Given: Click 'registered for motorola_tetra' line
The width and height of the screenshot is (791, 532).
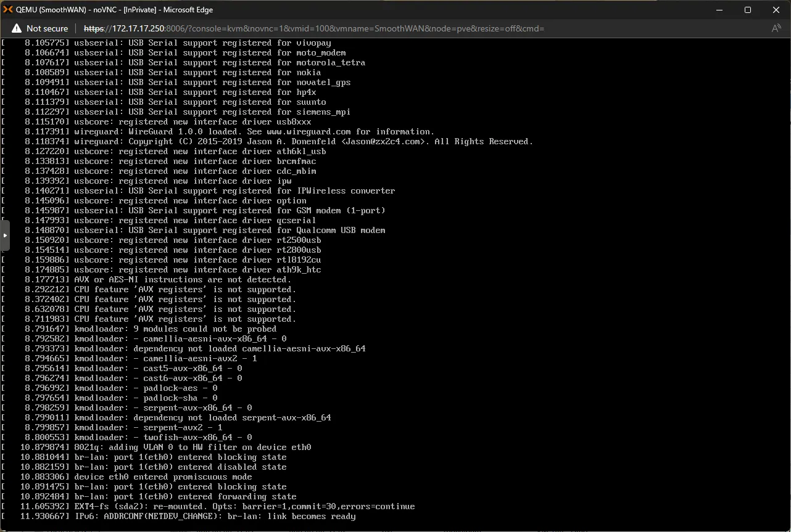Looking at the screenshot, I should point(183,63).
